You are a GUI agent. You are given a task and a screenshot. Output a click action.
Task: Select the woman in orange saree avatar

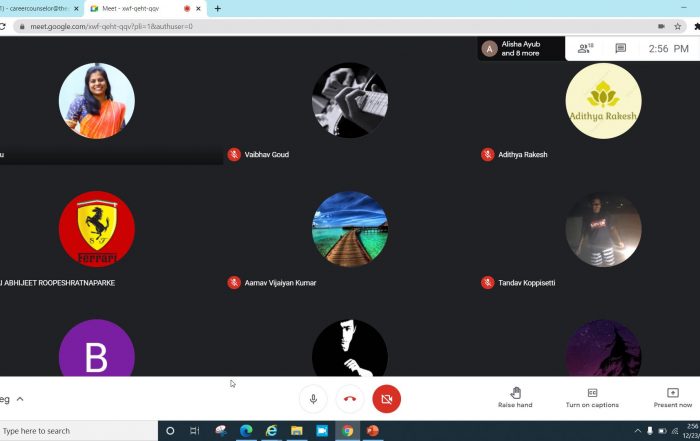(96, 100)
